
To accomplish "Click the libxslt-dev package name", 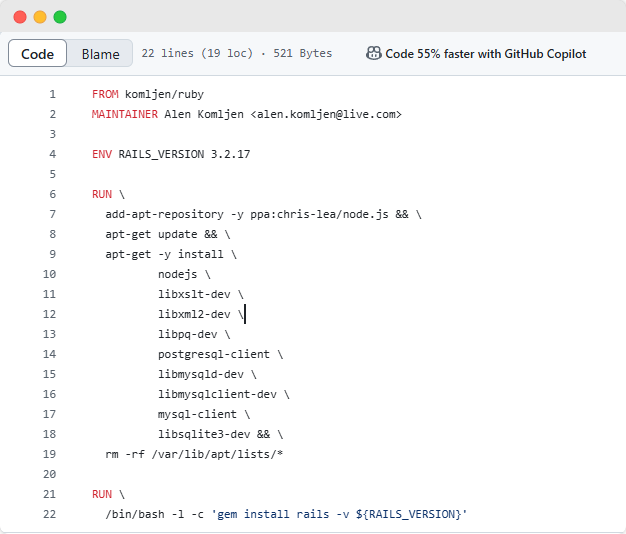I will pyautogui.click(x=194, y=295).
